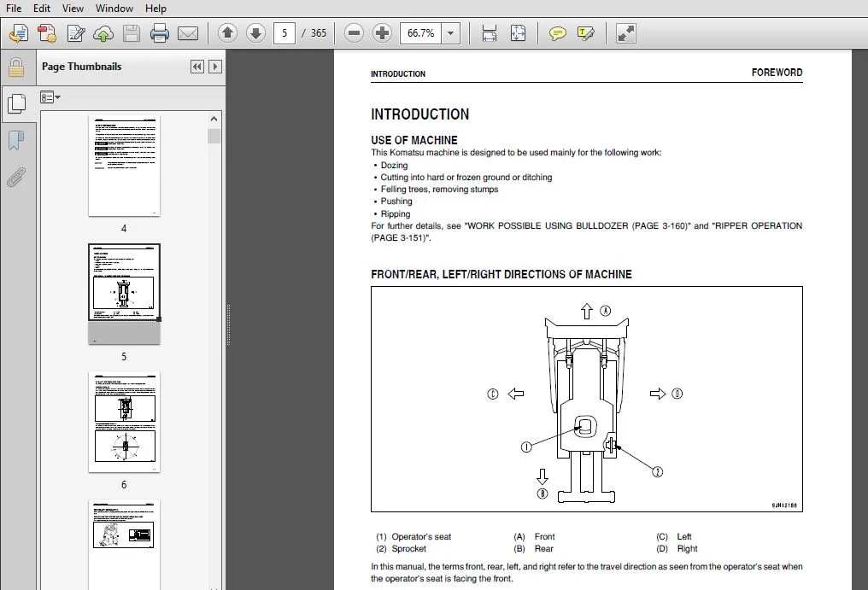Image resolution: width=868 pixels, height=590 pixels.
Task: Open the Edit menu
Action: pos(42,9)
